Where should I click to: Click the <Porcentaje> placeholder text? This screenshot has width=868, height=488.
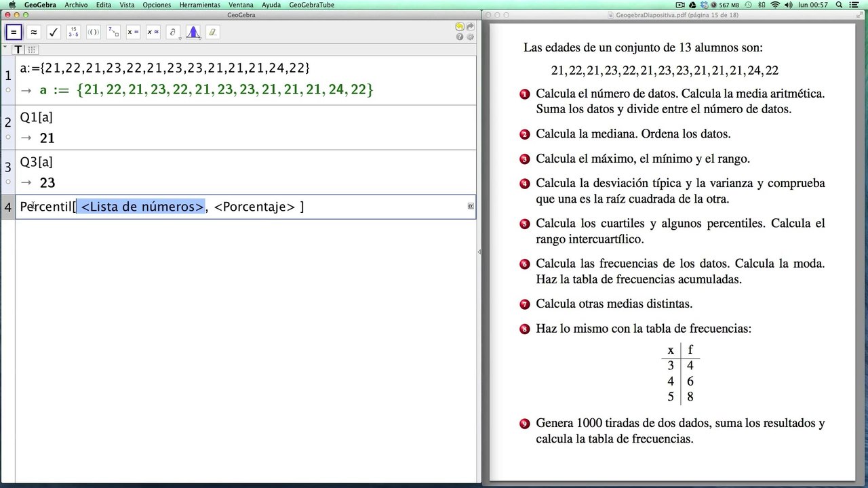pos(254,207)
